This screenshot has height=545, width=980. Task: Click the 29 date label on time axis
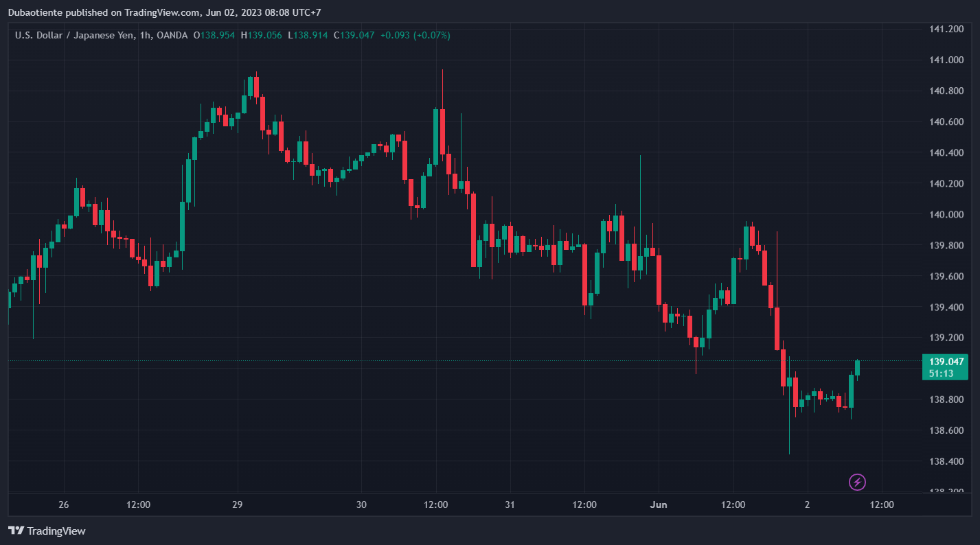[x=237, y=505]
